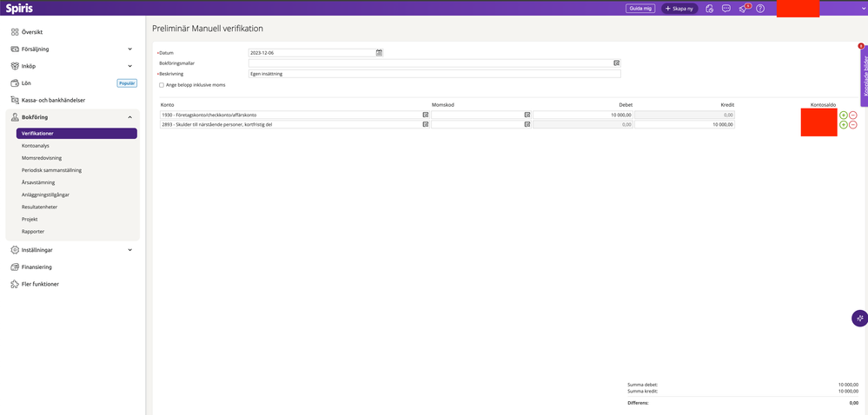Collapse the Bokföring sidebar section
Viewport: 868px width, 415px height.
(129, 116)
